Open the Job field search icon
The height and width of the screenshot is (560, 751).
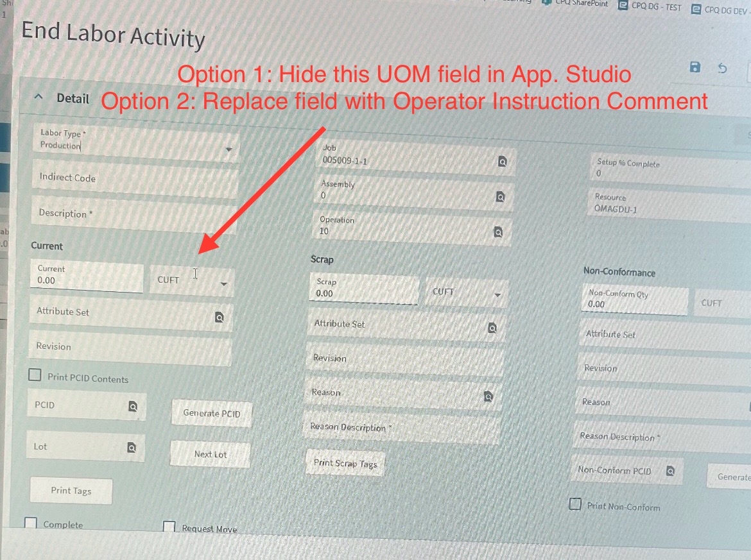(502, 162)
